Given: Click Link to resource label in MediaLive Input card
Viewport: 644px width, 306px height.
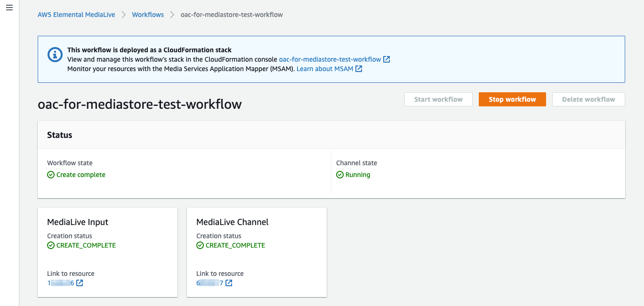Looking at the screenshot, I should coord(71,274).
